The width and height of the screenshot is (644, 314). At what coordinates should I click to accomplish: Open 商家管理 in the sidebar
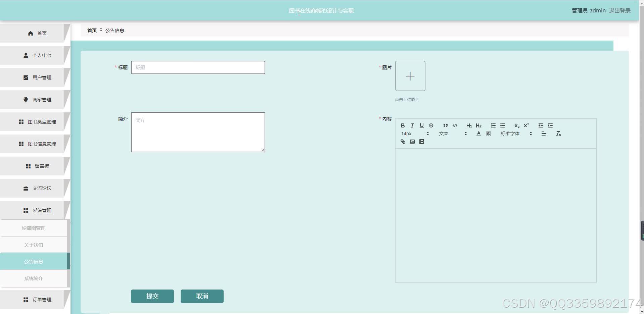coord(35,100)
